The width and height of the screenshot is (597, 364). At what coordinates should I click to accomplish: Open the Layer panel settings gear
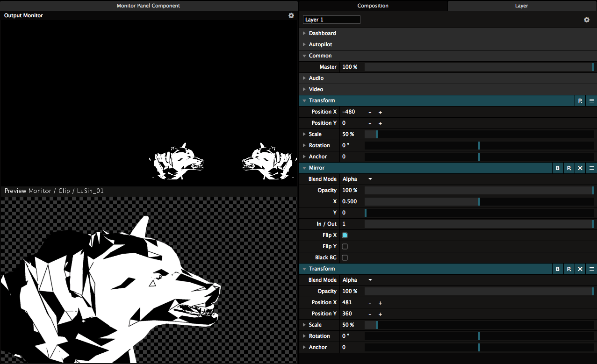coord(587,20)
